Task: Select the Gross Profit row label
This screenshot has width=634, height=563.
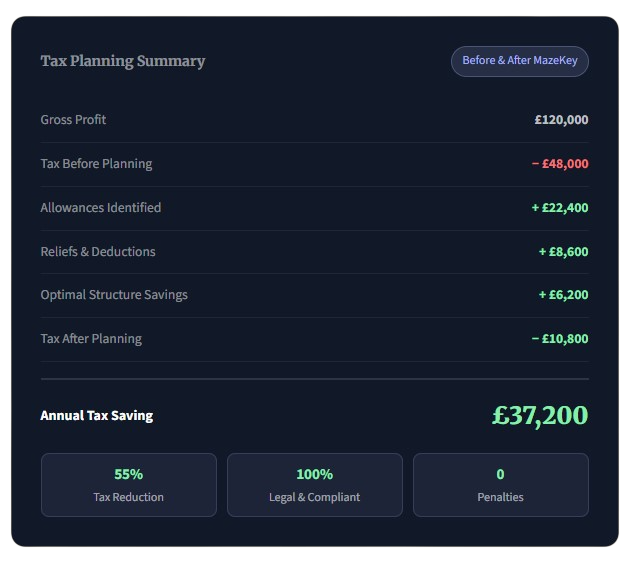Action: coord(73,120)
